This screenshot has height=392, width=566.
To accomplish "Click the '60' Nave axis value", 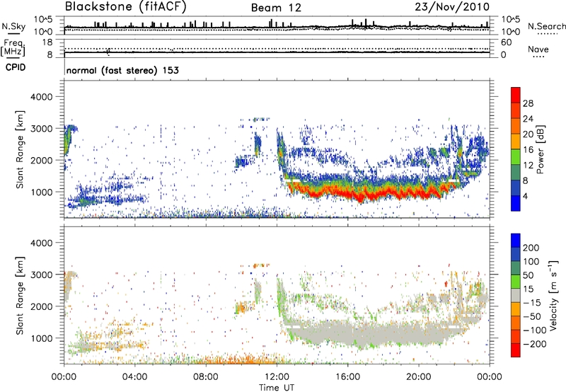I will (506, 42).
